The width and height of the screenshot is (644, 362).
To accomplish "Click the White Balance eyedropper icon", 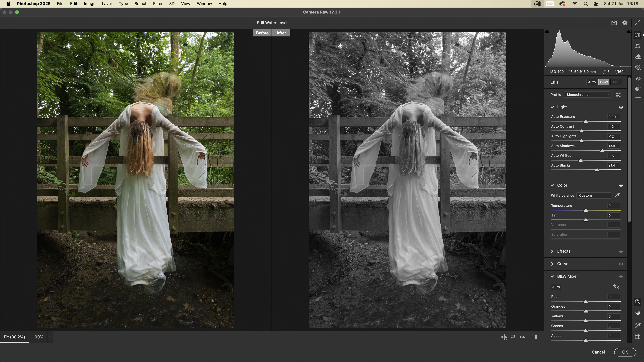I will click(617, 195).
